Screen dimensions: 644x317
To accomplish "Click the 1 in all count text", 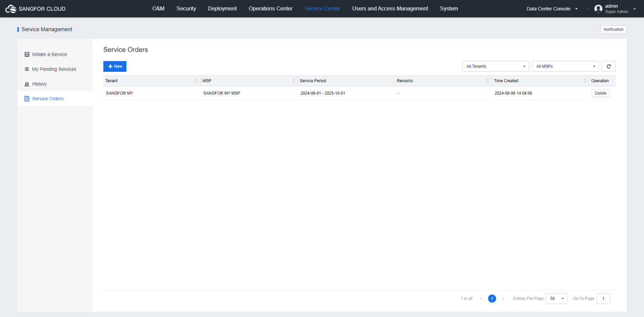I will pos(467,298).
